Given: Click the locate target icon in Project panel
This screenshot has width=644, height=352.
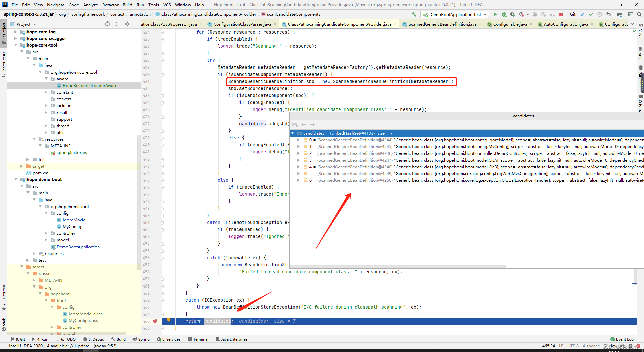Looking at the screenshot, I should 108,24.
